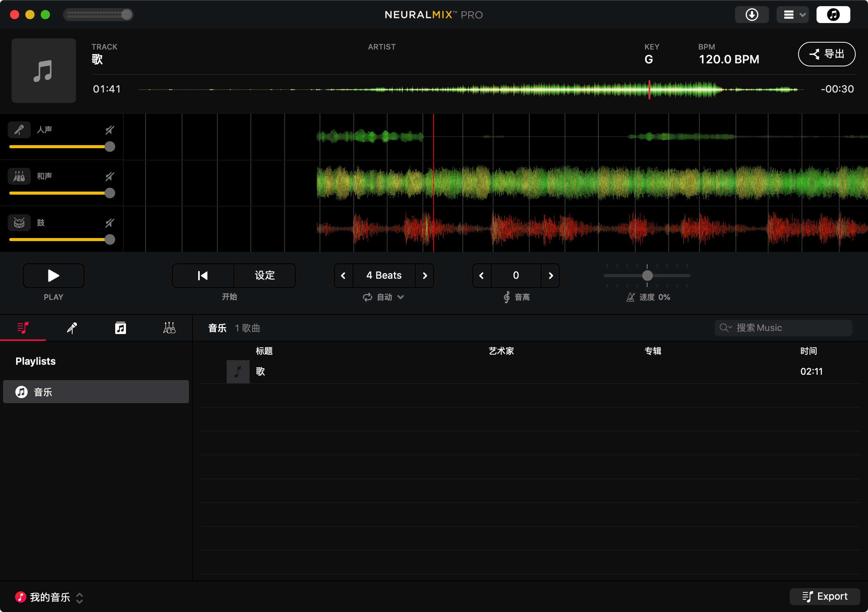This screenshot has height=612, width=868.
Task: Mute the 人声 vocal stem
Action: point(110,130)
